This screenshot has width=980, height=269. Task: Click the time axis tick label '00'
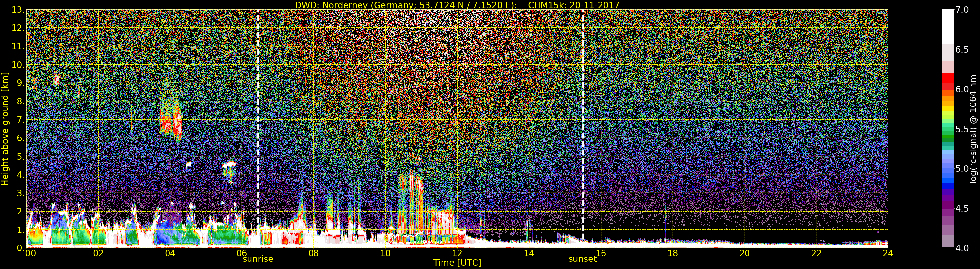pos(31,253)
